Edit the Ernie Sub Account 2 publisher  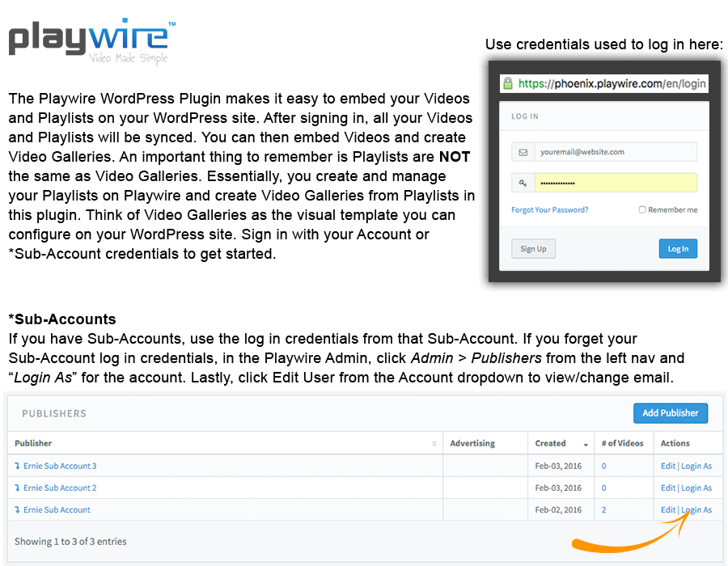pyautogui.click(x=667, y=488)
